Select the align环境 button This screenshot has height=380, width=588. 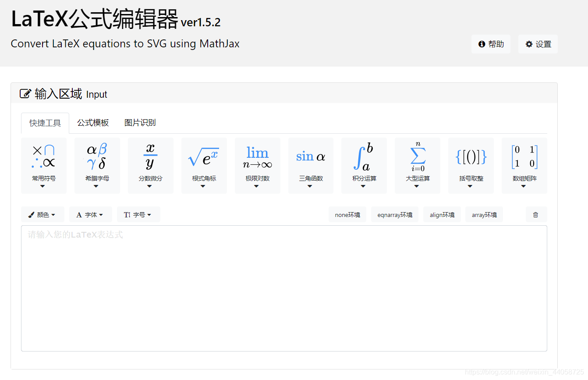(x=442, y=215)
